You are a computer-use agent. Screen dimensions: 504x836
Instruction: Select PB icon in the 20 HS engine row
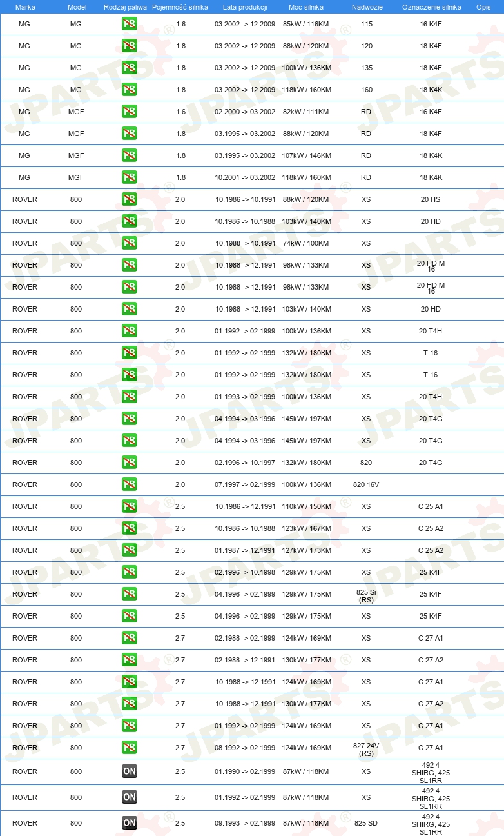130,200
